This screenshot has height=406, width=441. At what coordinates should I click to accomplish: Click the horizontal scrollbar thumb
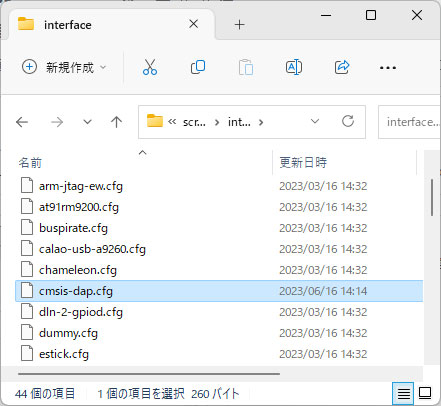[149, 374]
